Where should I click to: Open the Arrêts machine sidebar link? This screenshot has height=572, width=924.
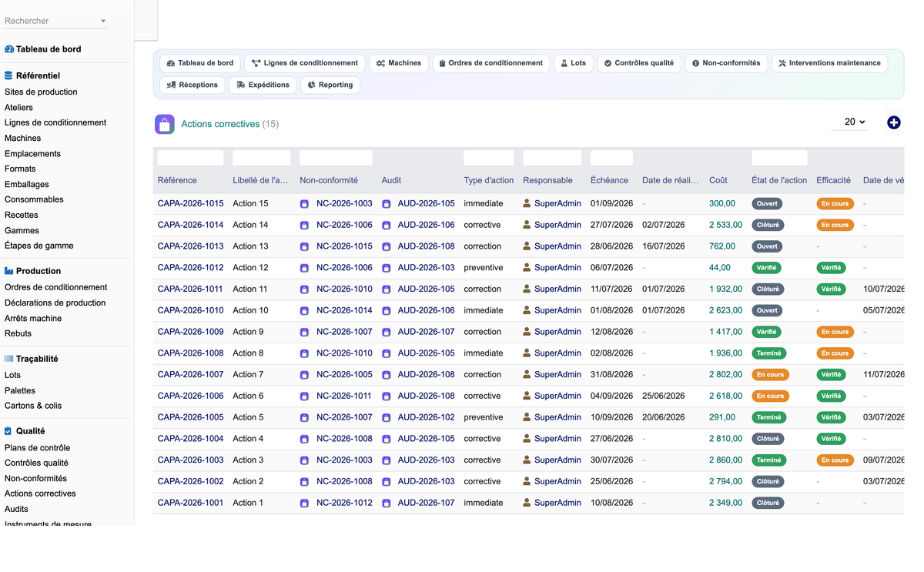coord(33,318)
